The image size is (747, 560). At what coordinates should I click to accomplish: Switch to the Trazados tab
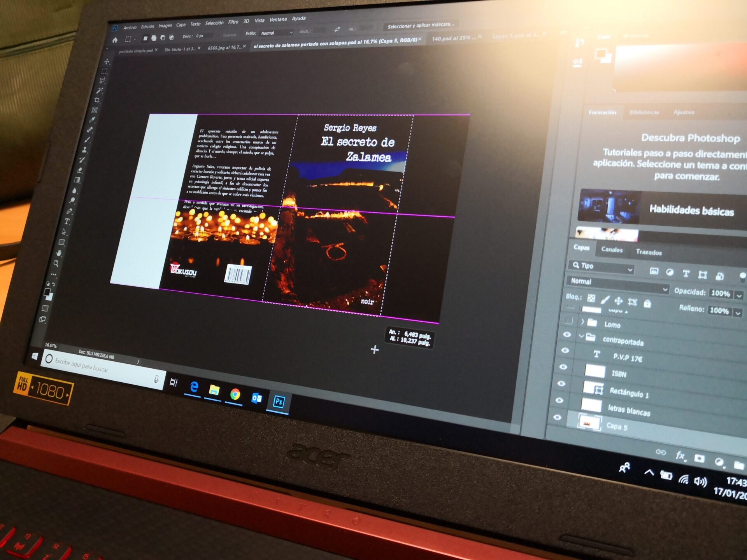(649, 252)
